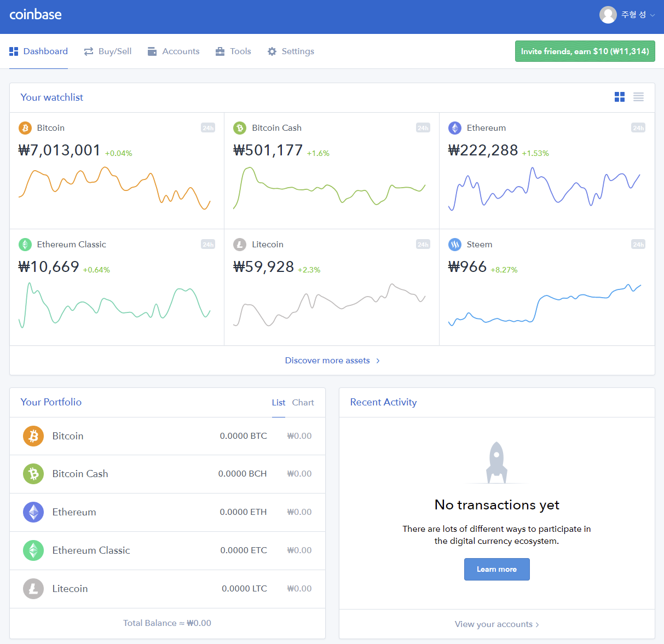Click the Ethereum Classic price ₩10,669
This screenshot has width=664, height=644.
(49, 267)
